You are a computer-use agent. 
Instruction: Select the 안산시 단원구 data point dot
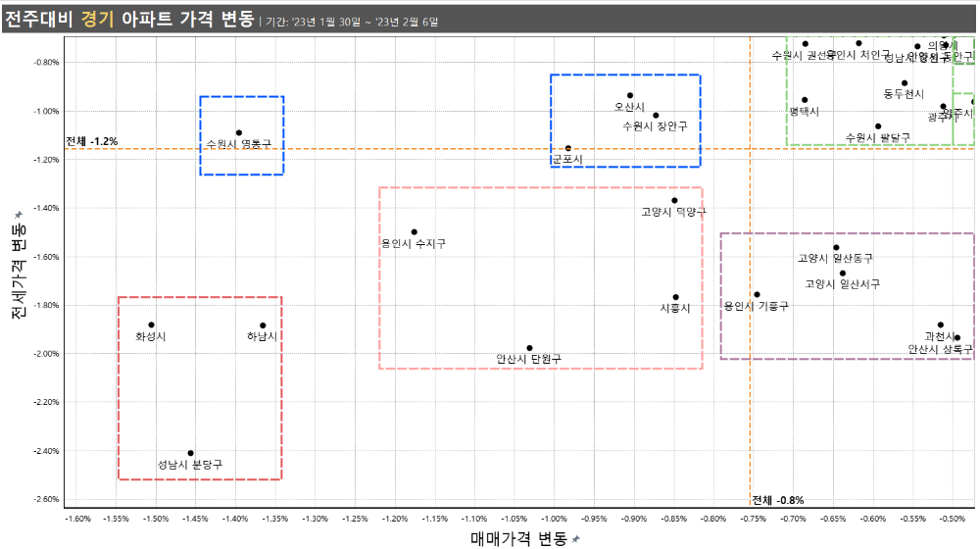[529, 348]
